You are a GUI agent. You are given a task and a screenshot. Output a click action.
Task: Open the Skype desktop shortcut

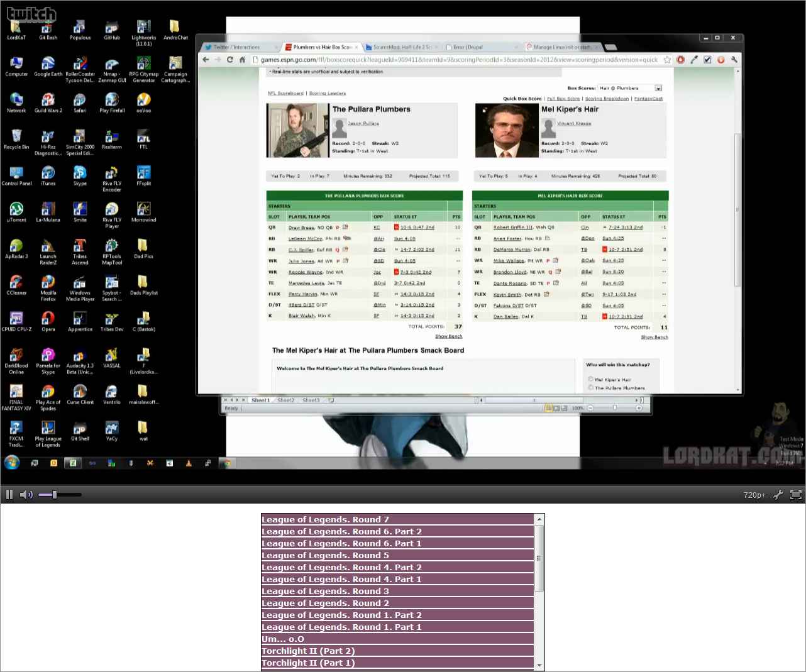pyautogui.click(x=80, y=176)
